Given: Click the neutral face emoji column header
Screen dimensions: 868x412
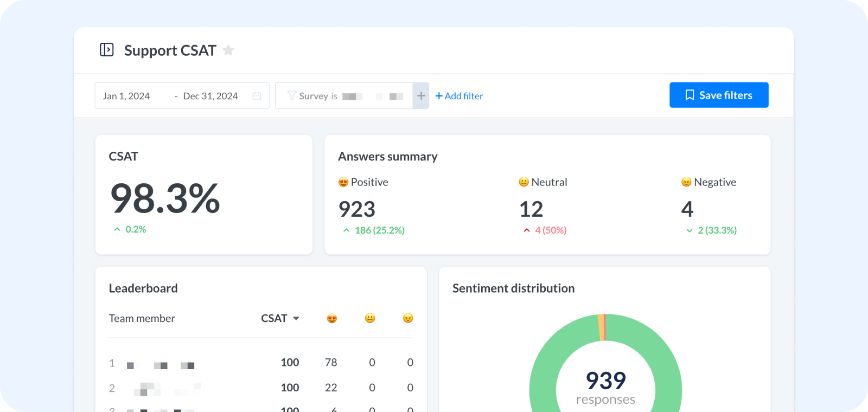Looking at the screenshot, I should point(370,318).
